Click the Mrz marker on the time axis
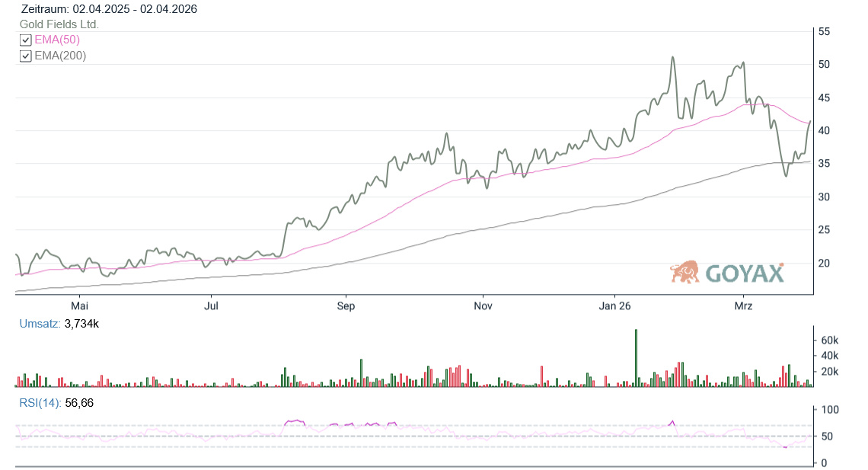The image size is (868, 470). point(743,306)
